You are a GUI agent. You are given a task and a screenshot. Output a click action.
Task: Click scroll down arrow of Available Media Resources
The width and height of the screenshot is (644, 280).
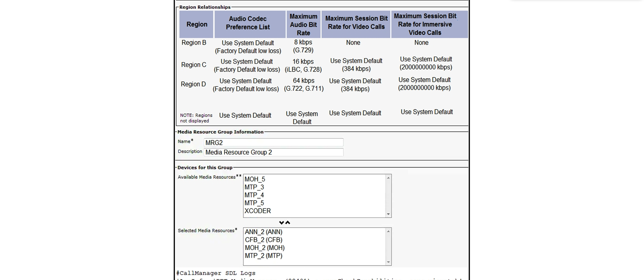pos(388,214)
